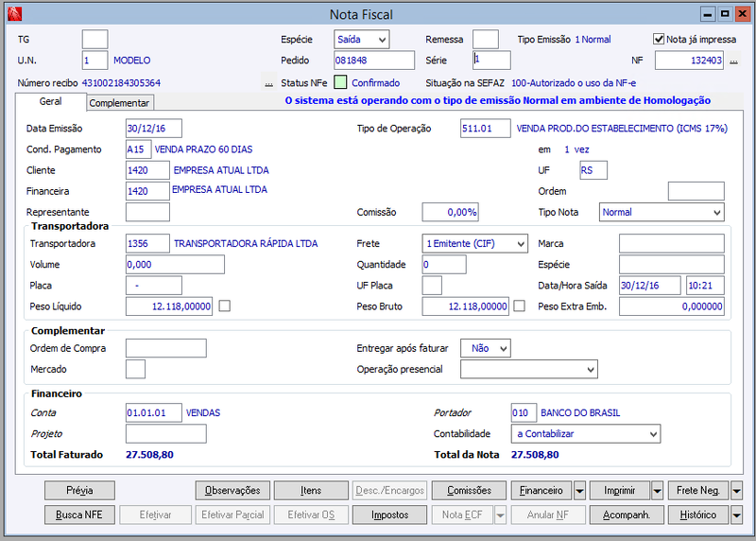756x541 pixels.
Task: Tick the checkbox beside Peso Líquido field
Action: click(225, 305)
